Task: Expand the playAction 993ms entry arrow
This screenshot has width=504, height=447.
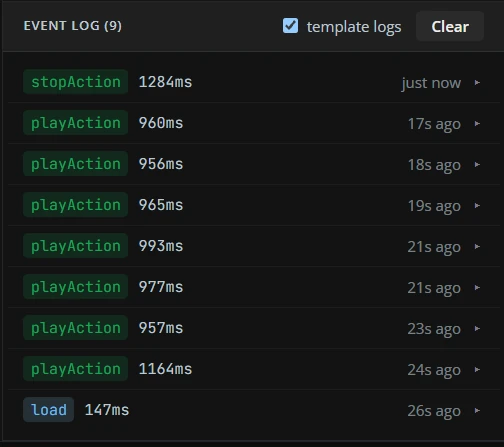Action: 477,246
